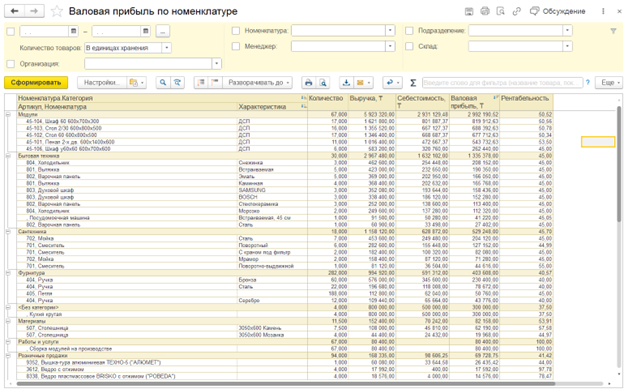Open the Менеджер dropdown
The image size is (624, 389).
click(390, 47)
